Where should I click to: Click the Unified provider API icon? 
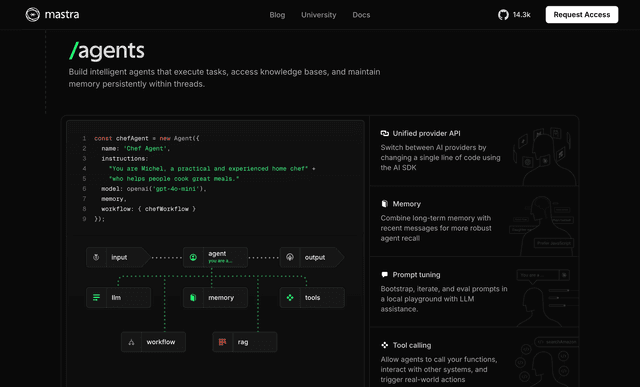point(384,133)
